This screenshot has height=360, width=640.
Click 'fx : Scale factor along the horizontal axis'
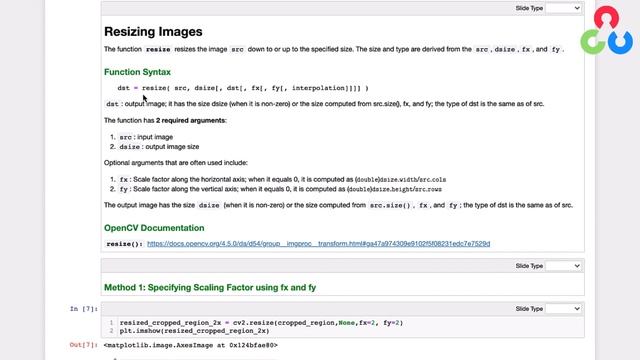tap(282, 179)
